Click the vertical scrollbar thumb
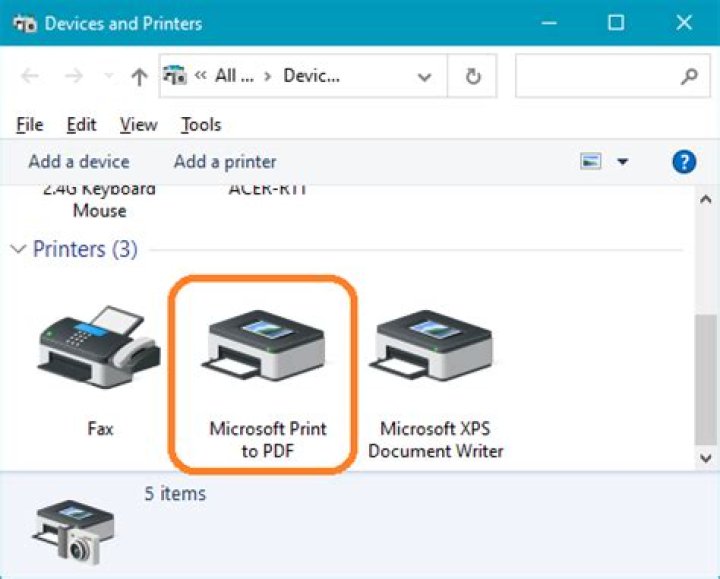 coord(706,379)
